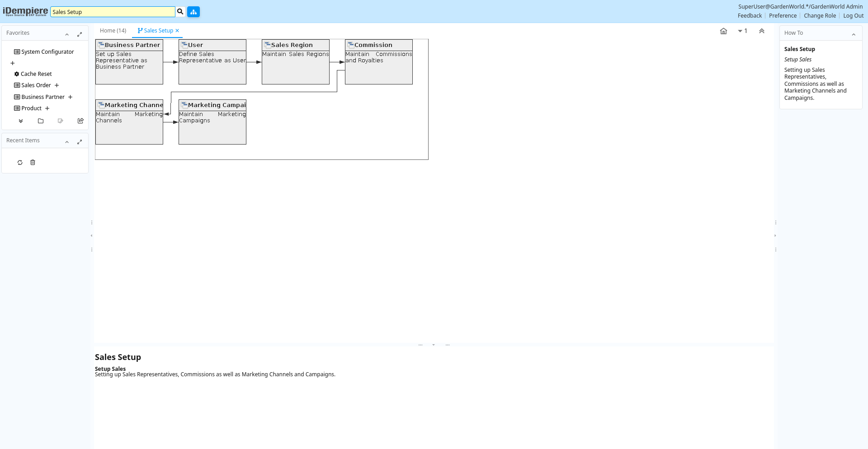This screenshot has width=868, height=449.
Task: Click the search magnifier icon
Action: [x=180, y=12]
